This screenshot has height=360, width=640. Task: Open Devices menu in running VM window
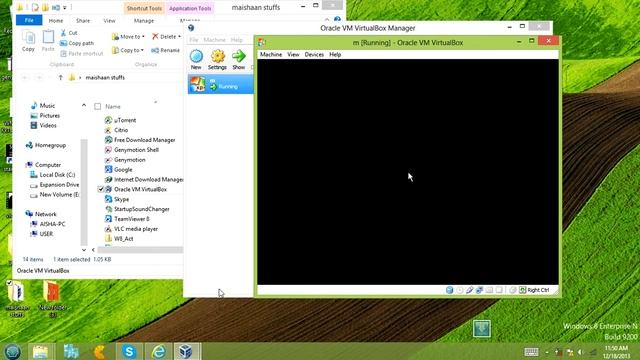point(314,54)
